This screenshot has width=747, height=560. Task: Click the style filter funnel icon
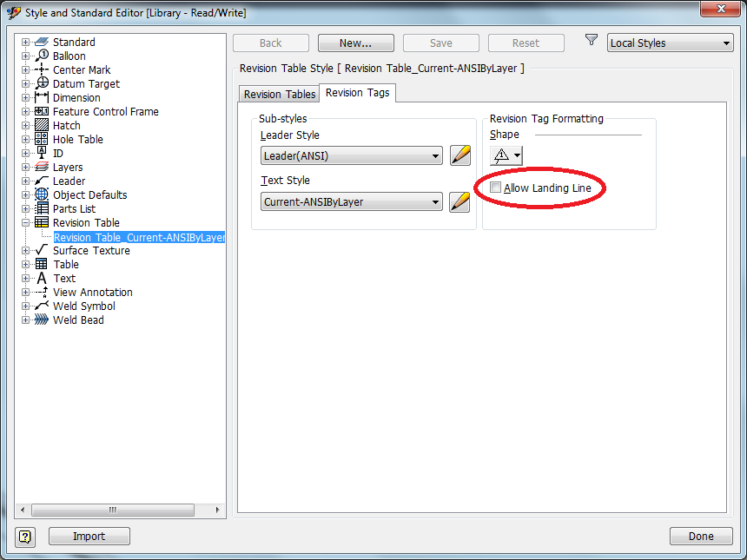tap(592, 39)
